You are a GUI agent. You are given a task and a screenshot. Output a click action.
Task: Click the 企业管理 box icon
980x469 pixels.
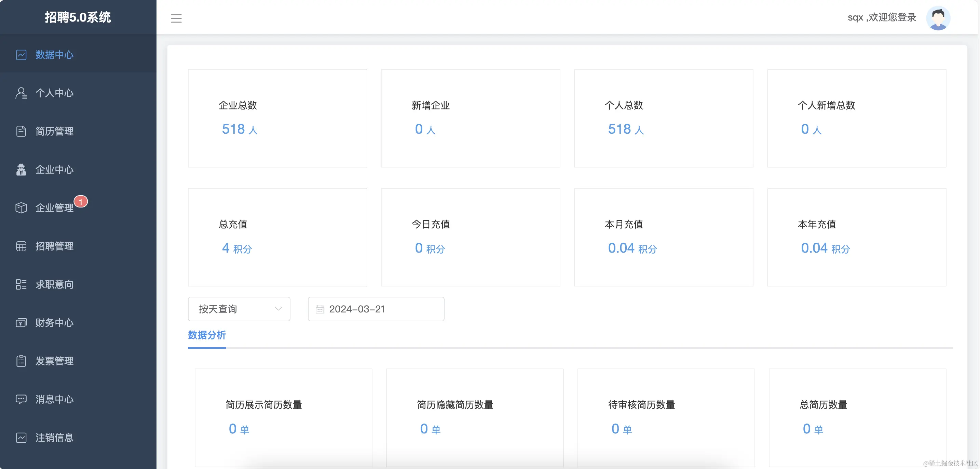point(21,207)
